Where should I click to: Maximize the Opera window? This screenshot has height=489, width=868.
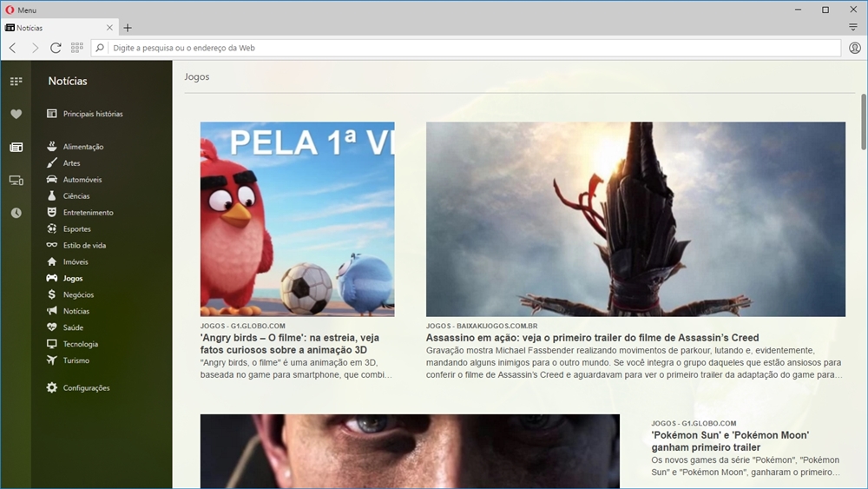pos(825,10)
